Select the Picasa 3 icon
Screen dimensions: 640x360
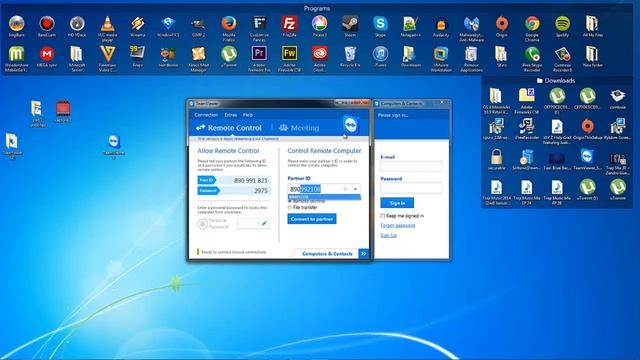point(320,27)
